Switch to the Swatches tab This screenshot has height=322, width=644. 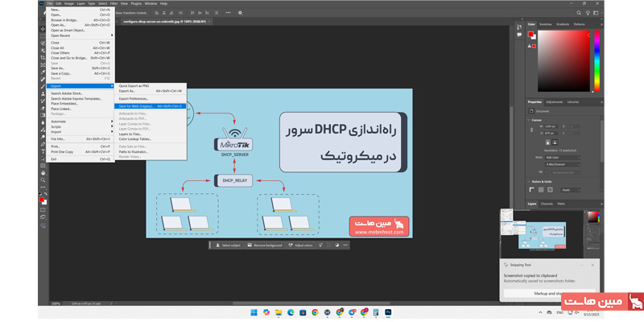pyautogui.click(x=546, y=24)
